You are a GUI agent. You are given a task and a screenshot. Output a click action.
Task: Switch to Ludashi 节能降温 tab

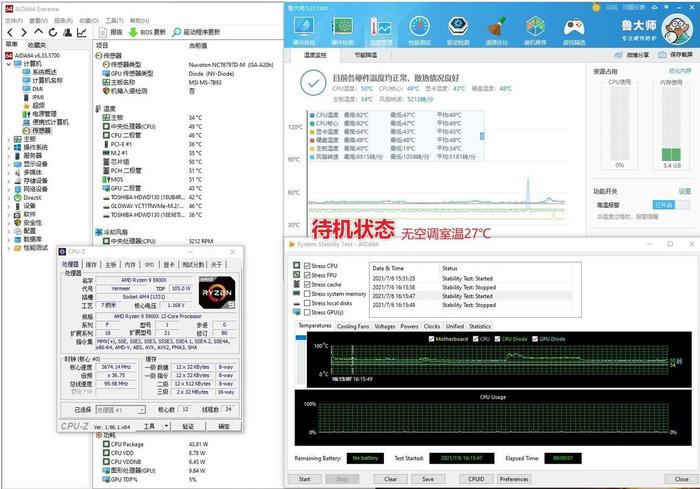pyautogui.click(x=366, y=55)
